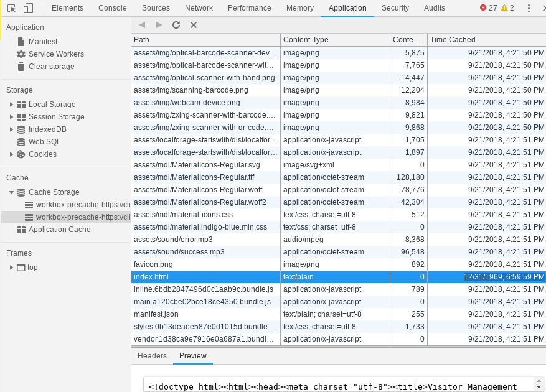Expand the IndexedDB section
Viewport: 546px width, 392px height.
point(11,129)
